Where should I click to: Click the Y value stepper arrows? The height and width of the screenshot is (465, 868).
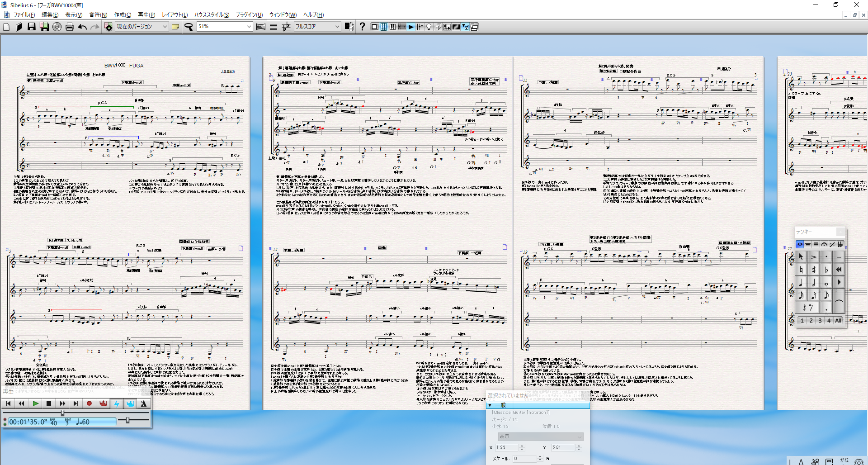point(579,447)
